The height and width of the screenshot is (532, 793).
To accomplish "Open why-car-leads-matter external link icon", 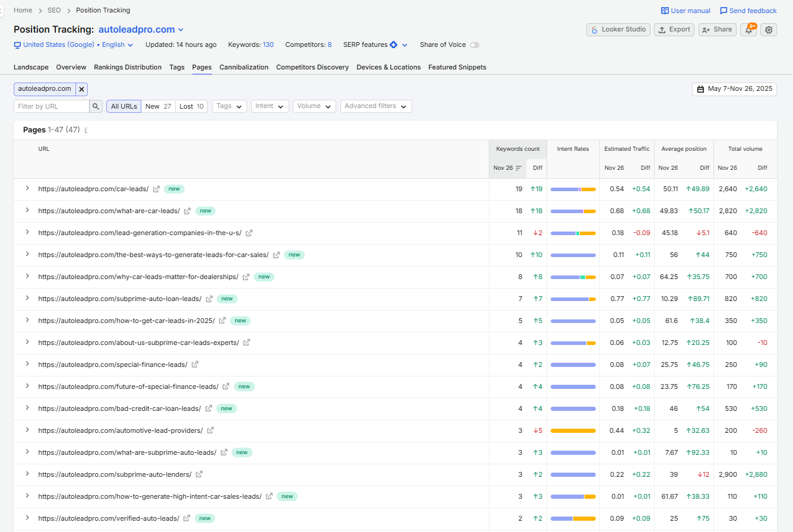I will coord(246,277).
